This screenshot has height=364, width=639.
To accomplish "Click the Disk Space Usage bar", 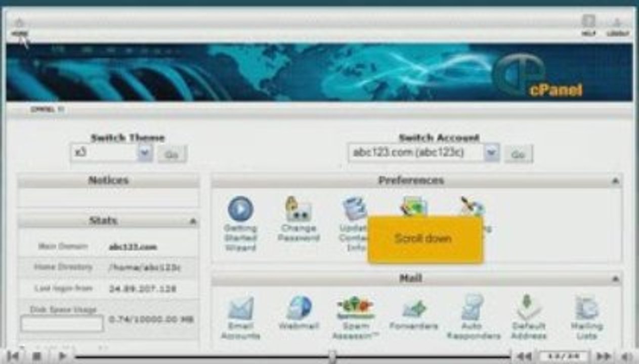I will click(62, 324).
